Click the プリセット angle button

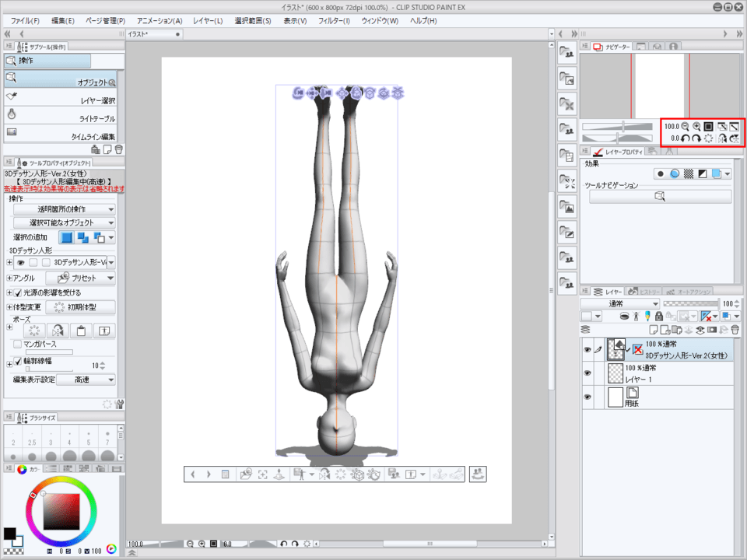tap(79, 278)
